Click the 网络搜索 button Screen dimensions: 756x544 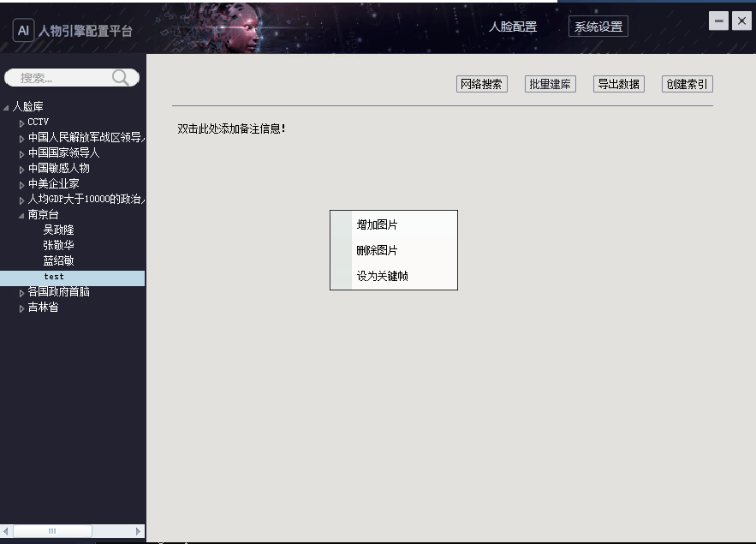pyautogui.click(x=482, y=84)
